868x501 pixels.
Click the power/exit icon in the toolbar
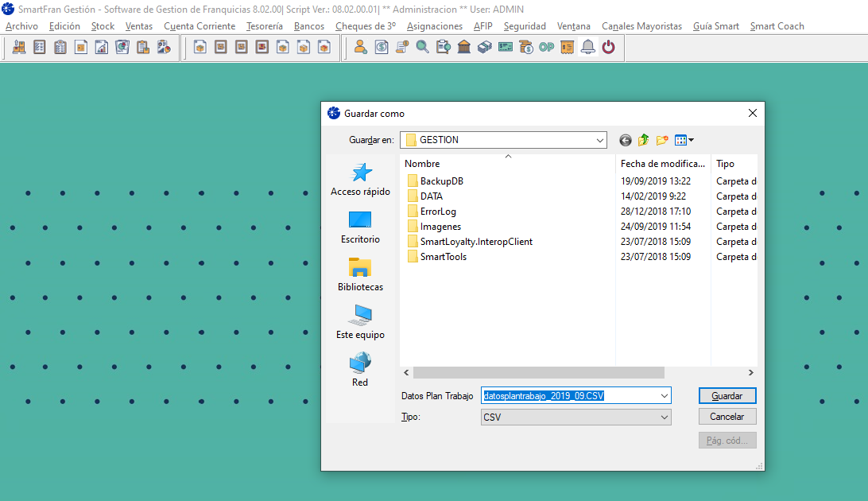[x=608, y=47]
